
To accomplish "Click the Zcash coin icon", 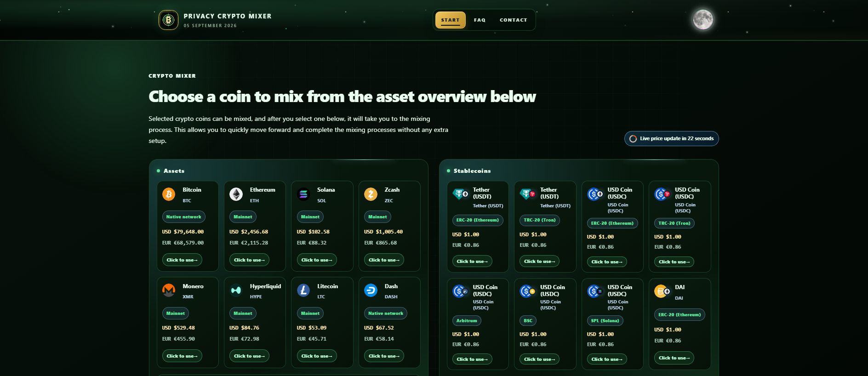I will [x=371, y=194].
